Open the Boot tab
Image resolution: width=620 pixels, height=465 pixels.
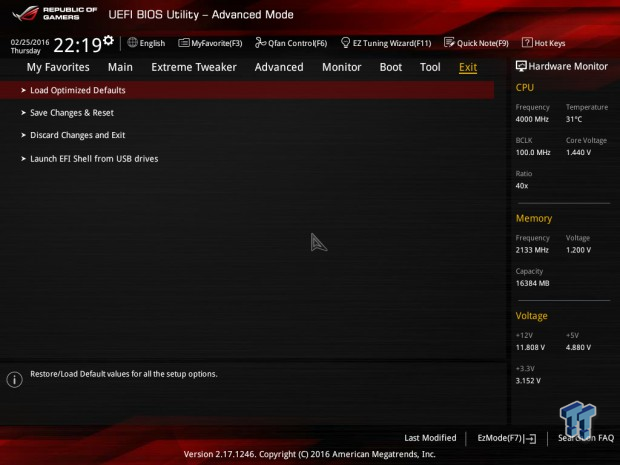(x=391, y=67)
